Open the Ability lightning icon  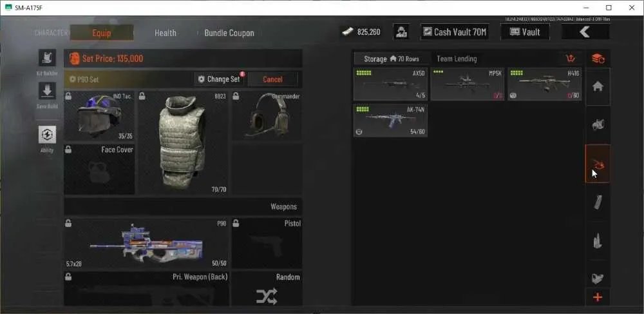[x=47, y=134]
